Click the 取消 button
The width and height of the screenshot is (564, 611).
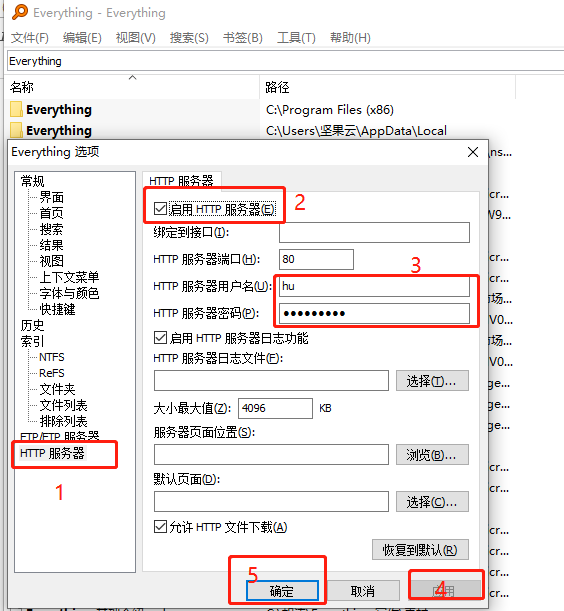point(363,591)
